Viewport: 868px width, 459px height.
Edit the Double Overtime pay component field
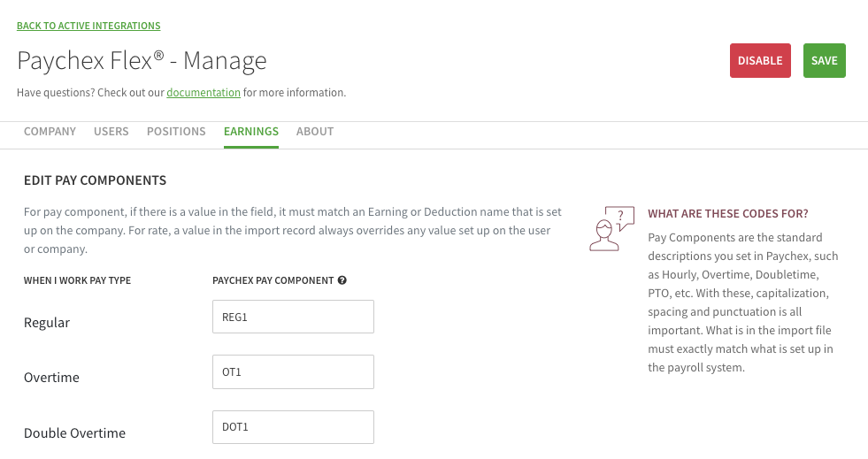click(294, 427)
